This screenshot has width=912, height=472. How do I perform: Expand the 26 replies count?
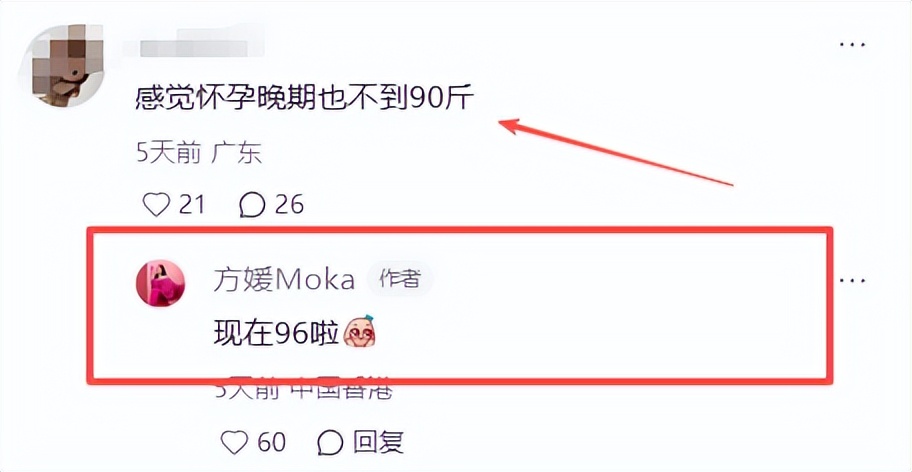[289, 205]
